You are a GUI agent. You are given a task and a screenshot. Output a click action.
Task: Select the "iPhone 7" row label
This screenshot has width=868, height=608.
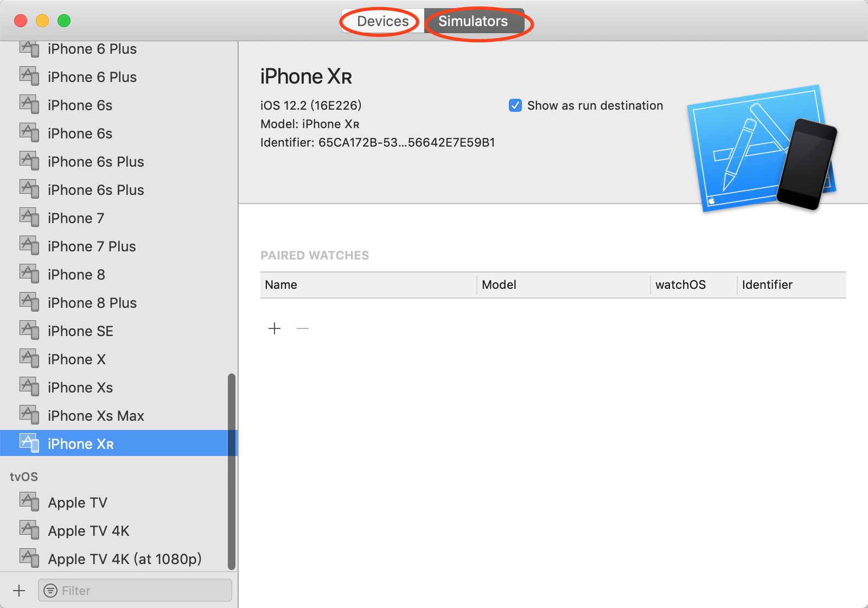(x=76, y=218)
